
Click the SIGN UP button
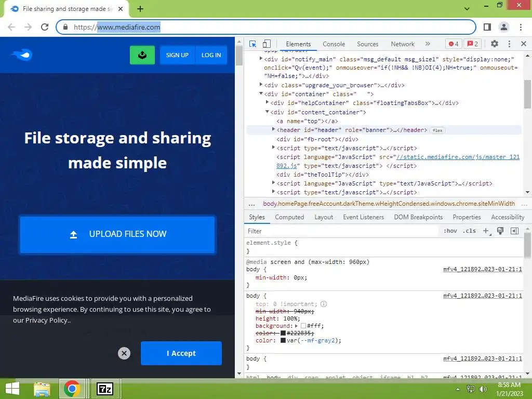click(177, 55)
